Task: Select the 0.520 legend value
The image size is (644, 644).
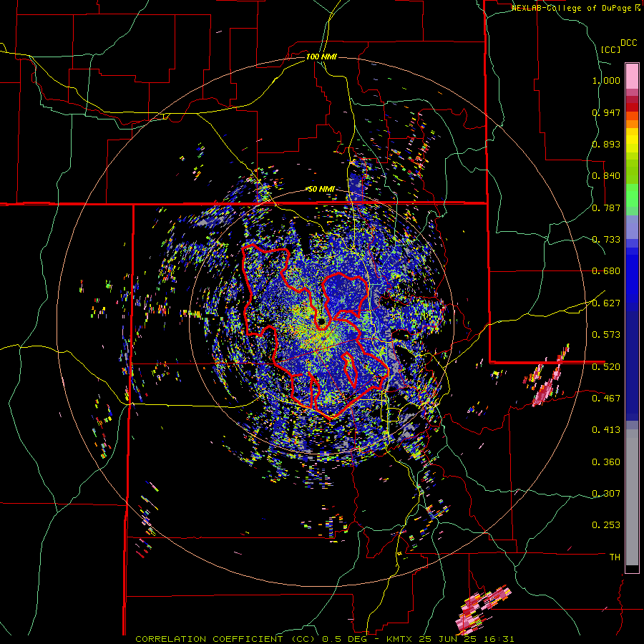Action: tap(606, 367)
